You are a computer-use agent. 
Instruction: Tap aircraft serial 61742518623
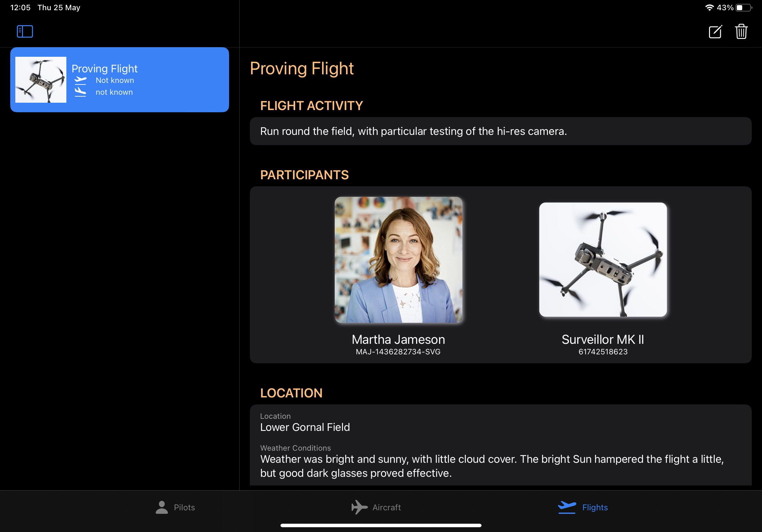603,351
